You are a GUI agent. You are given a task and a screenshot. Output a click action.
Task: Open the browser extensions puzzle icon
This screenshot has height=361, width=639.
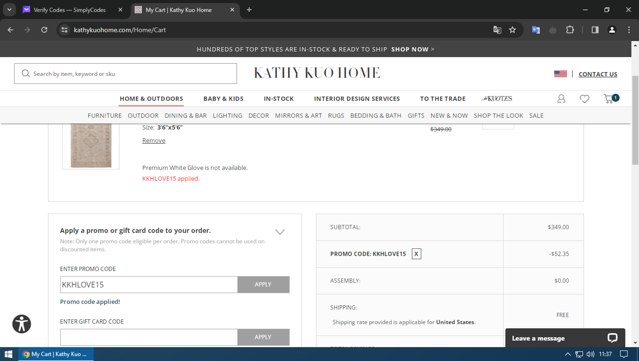570,30
